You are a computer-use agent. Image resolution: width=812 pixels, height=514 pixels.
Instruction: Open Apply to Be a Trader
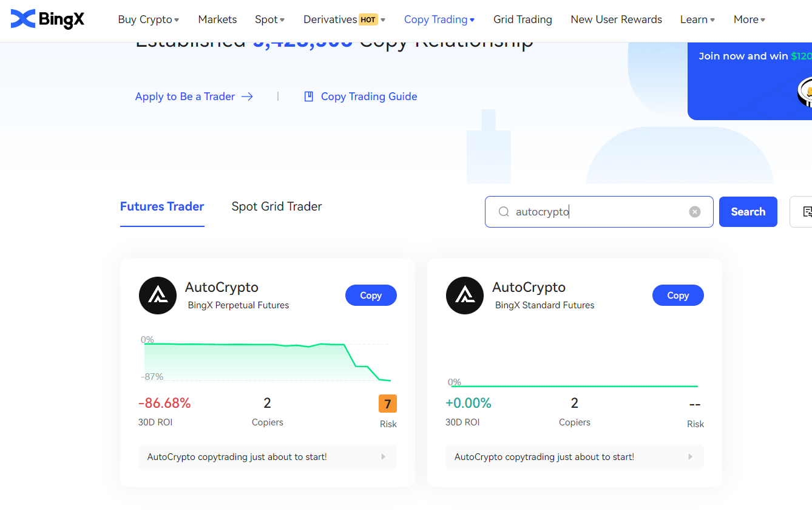185,96
